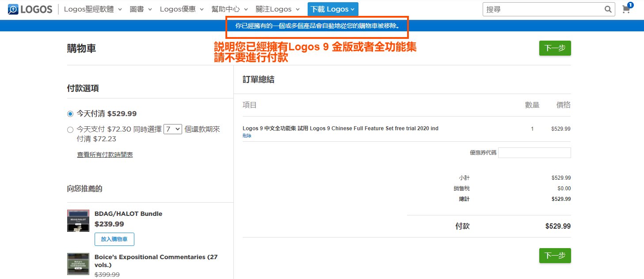
Task: Click the BDAG/HALOT Bundle thumbnail
Action: click(x=78, y=221)
